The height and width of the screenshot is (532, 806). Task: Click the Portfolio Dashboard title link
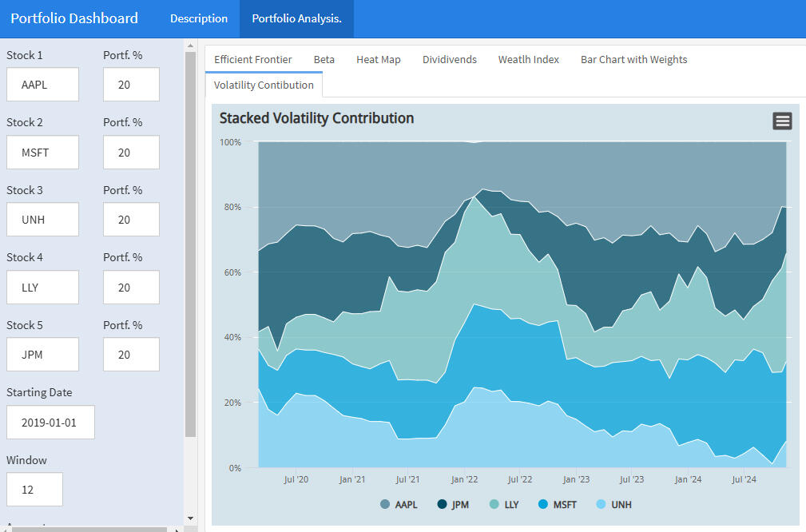[x=74, y=18]
